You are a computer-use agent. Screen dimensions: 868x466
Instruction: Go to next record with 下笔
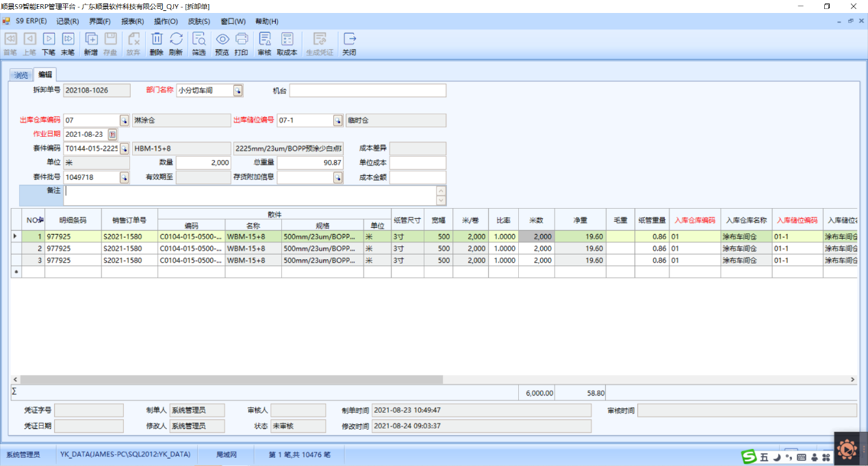49,40
